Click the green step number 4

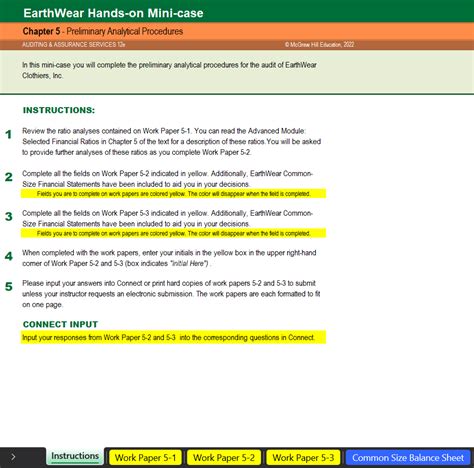(8, 256)
